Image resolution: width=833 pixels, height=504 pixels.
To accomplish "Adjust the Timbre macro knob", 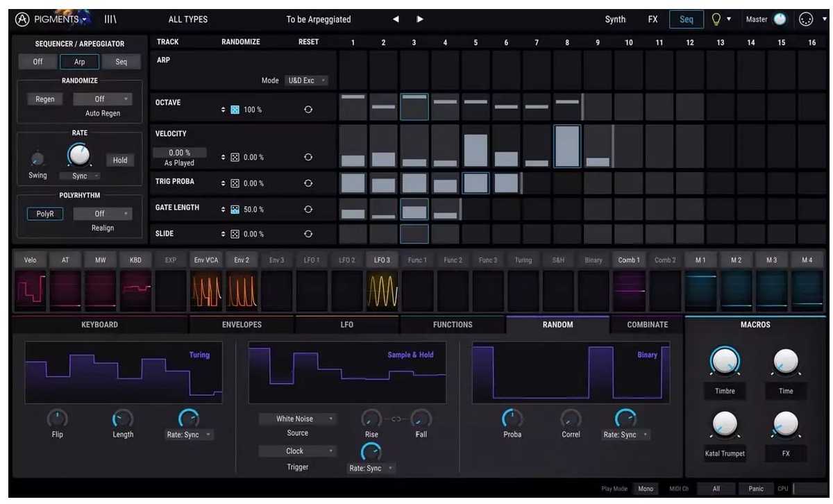I will [725, 361].
